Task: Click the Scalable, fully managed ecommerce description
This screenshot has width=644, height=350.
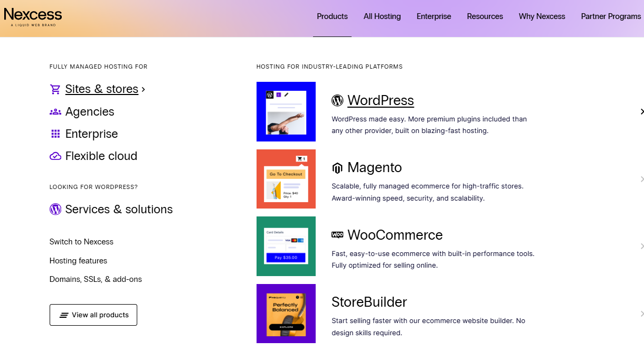Action: (x=428, y=192)
